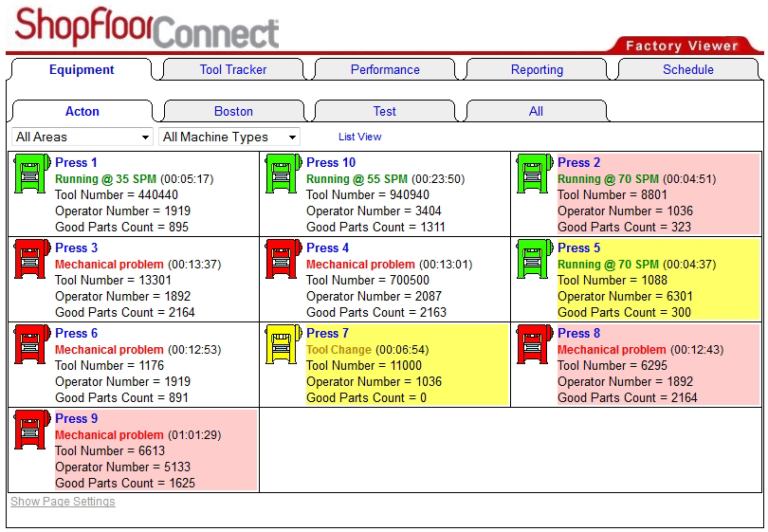
Task: Open the Press 6 link
Action: (76, 333)
